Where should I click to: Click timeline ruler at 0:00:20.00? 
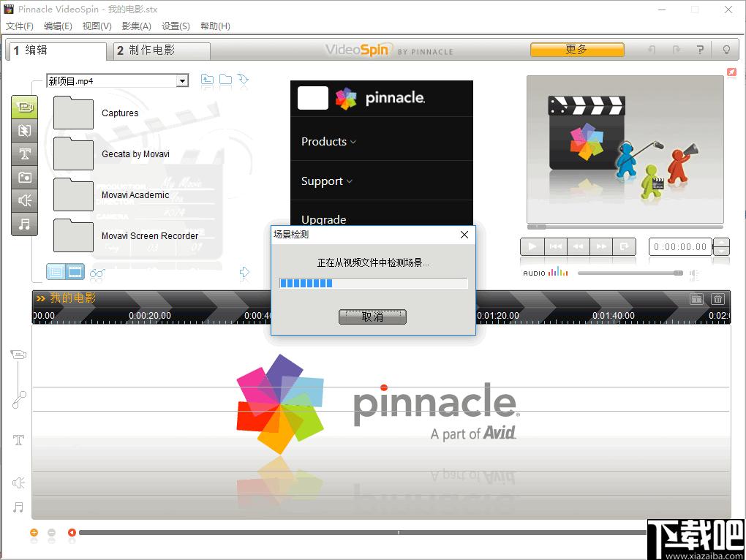click(x=150, y=316)
